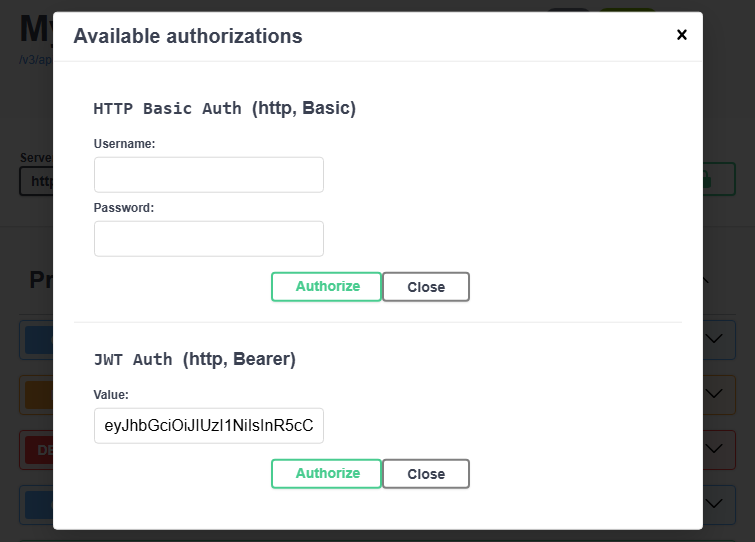The width and height of the screenshot is (755, 542).
Task: Click the orange method badge
Action: pyautogui.click(x=39, y=395)
